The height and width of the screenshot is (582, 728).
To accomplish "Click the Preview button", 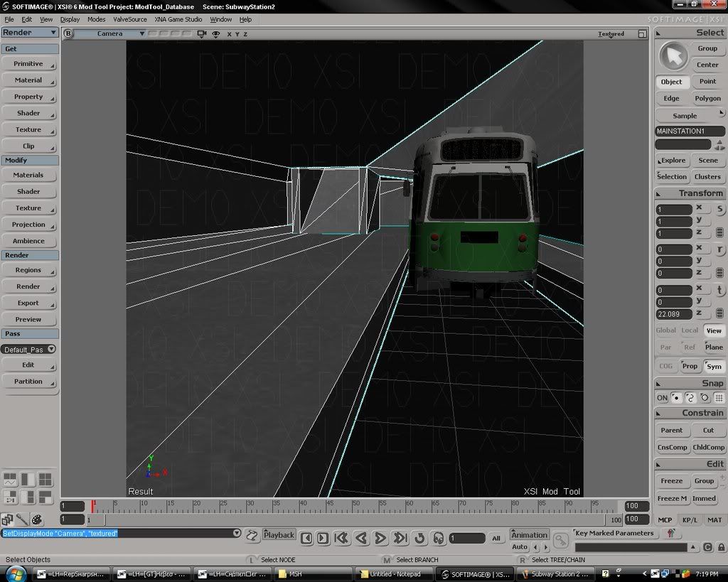I will [28, 319].
